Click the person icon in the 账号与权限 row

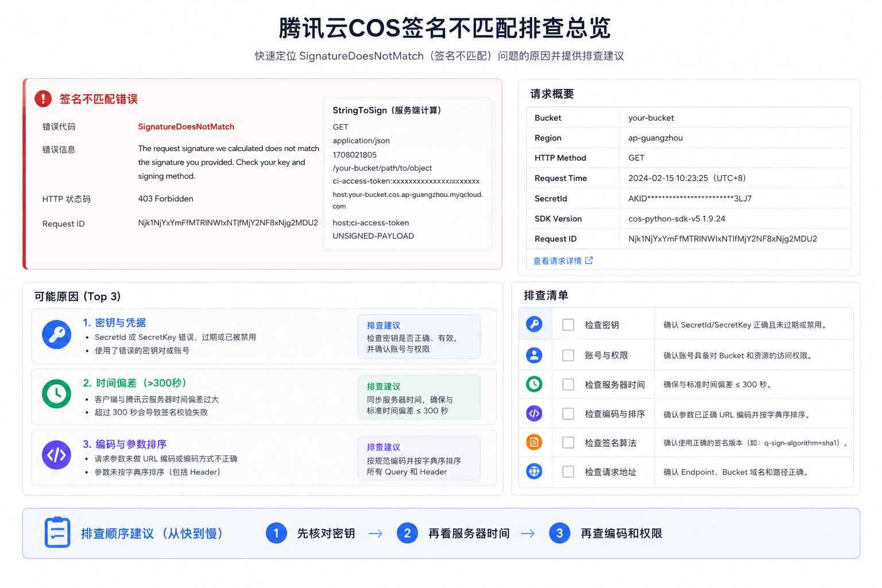click(x=534, y=355)
